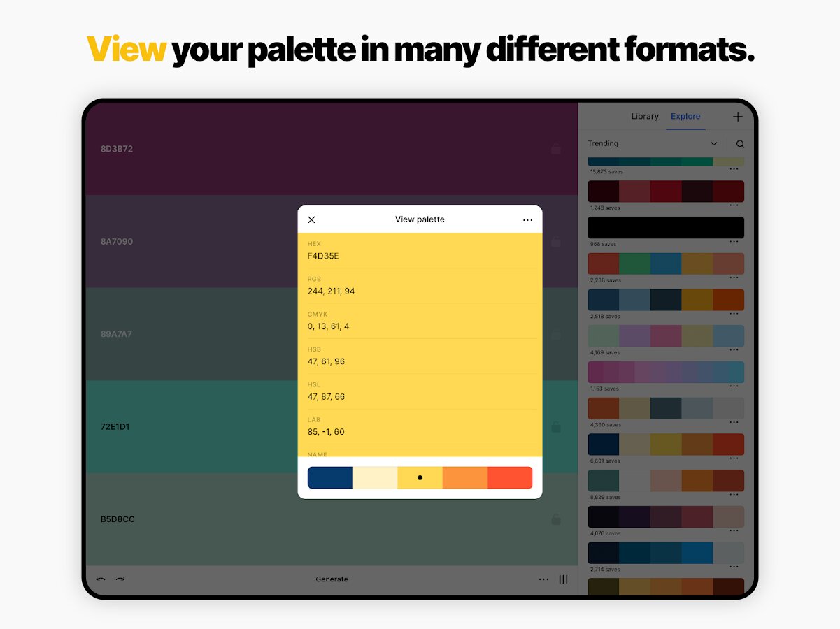Open the palette with 2,518 saves

[x=666, y=300]
